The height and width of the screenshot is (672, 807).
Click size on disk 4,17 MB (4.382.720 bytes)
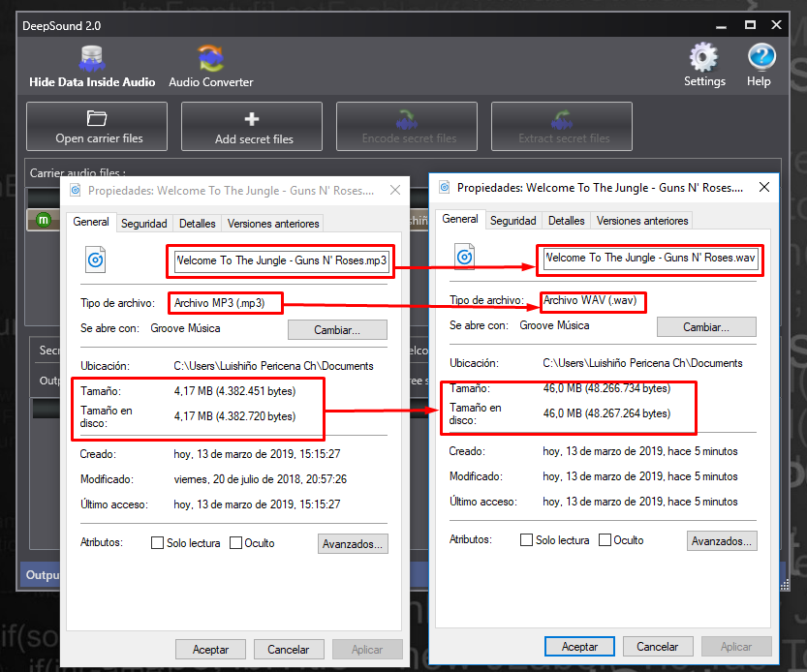pyautogui.click(x=234, y=416)
